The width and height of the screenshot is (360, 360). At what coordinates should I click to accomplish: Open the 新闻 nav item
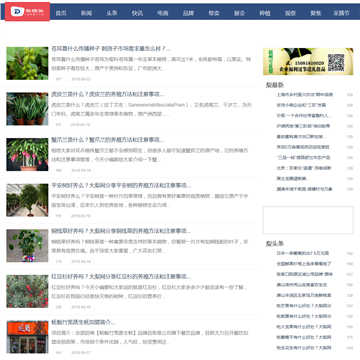pyautogui.click(x=86, y=13)
